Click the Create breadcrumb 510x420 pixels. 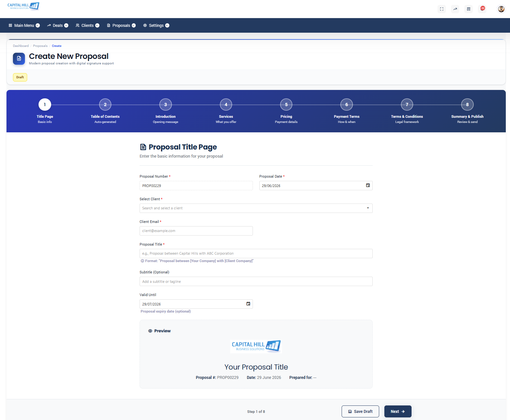pyautogui.click(x=57, y=46)
